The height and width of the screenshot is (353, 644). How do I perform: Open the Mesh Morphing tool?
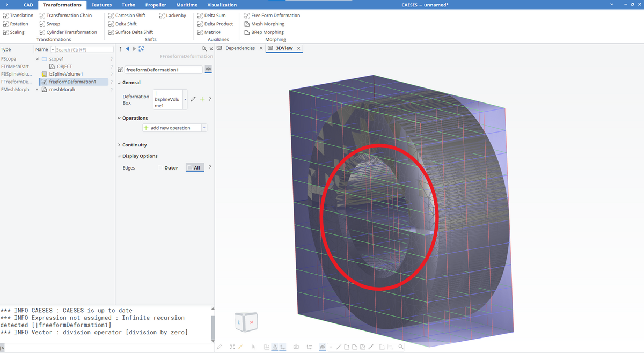pos(264,24)
